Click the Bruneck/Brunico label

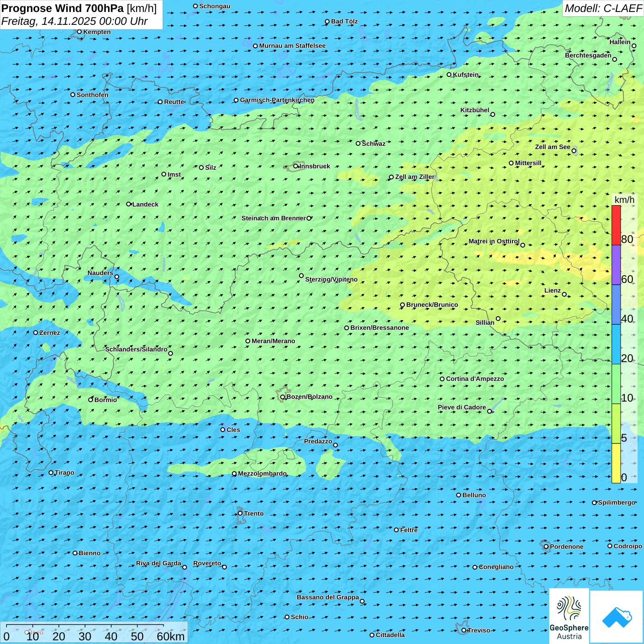(432, 305)
